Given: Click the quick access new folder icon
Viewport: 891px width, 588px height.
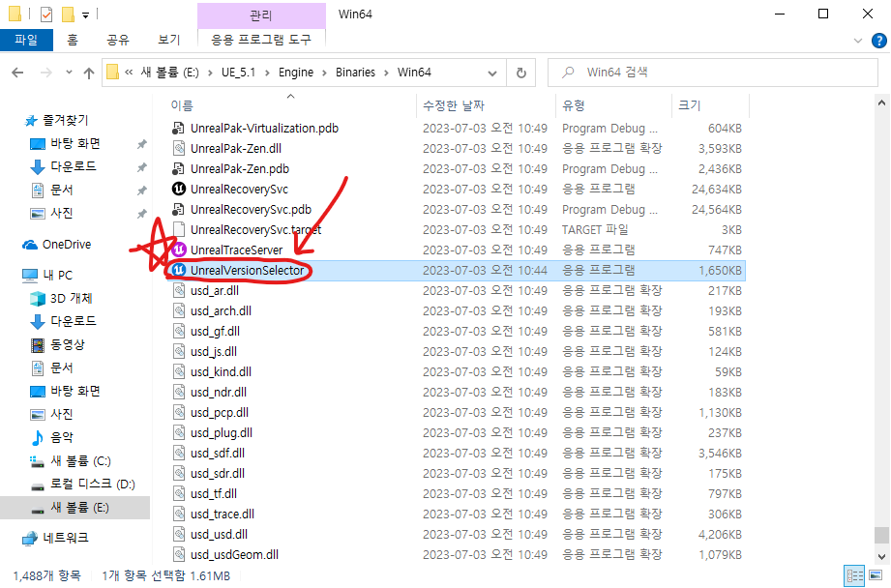Looking at the screenshot, I should pos(68,15).
